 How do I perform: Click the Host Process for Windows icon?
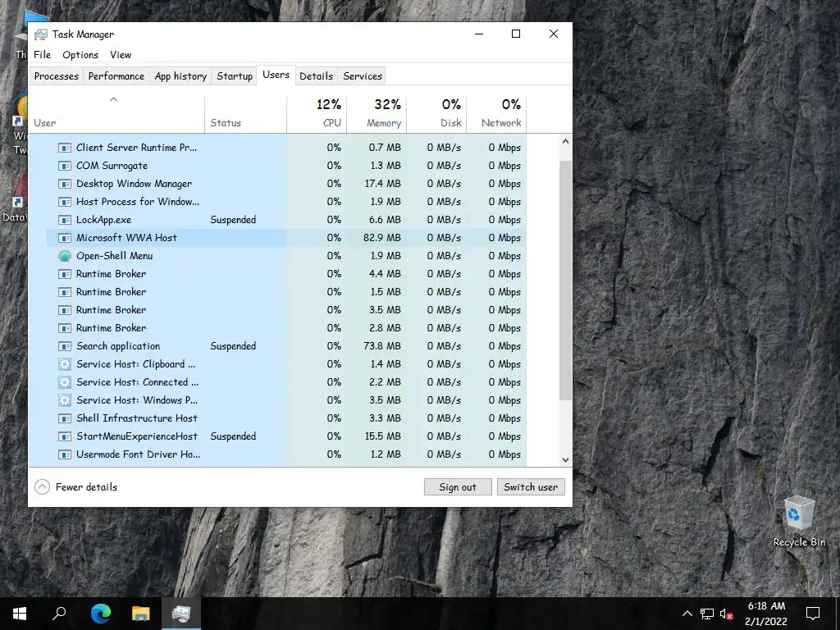coord(65,202)
